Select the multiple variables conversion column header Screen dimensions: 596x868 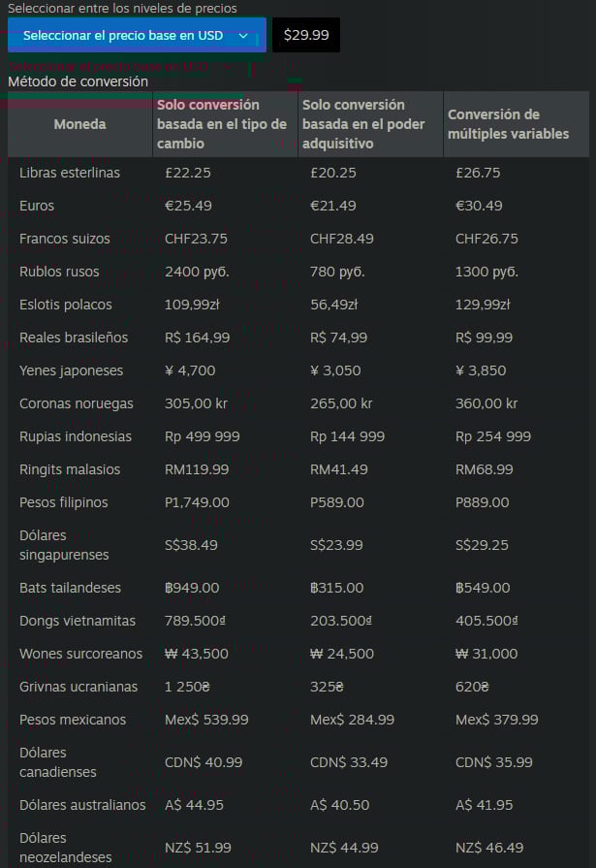(x=514, y=124)
